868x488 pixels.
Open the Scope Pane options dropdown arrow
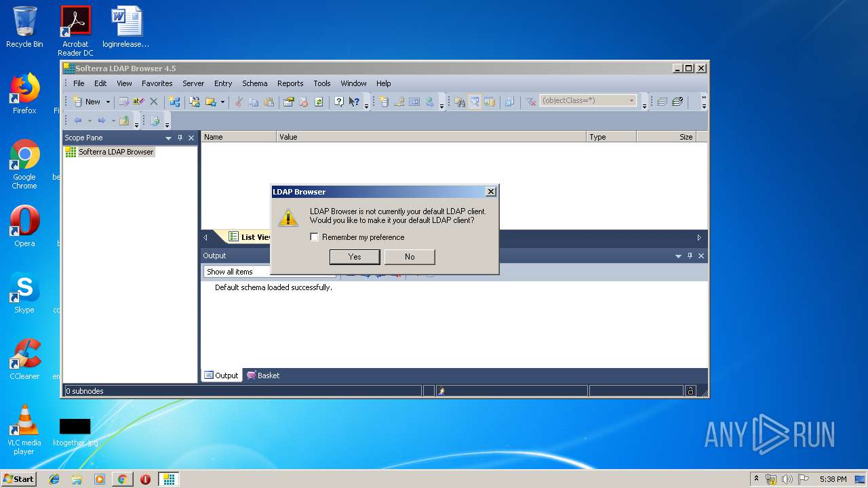pos(168,138)
